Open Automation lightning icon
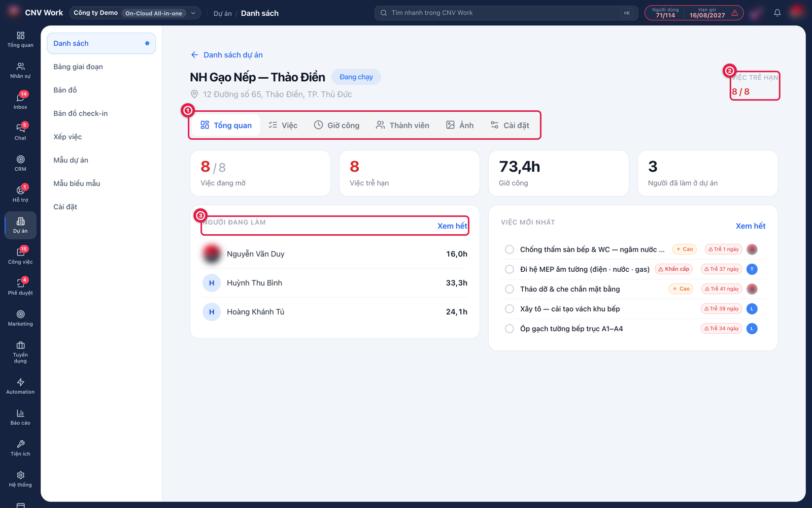Image resolution: width=812 pixels, height=508 pixels. tap(20, 387)
